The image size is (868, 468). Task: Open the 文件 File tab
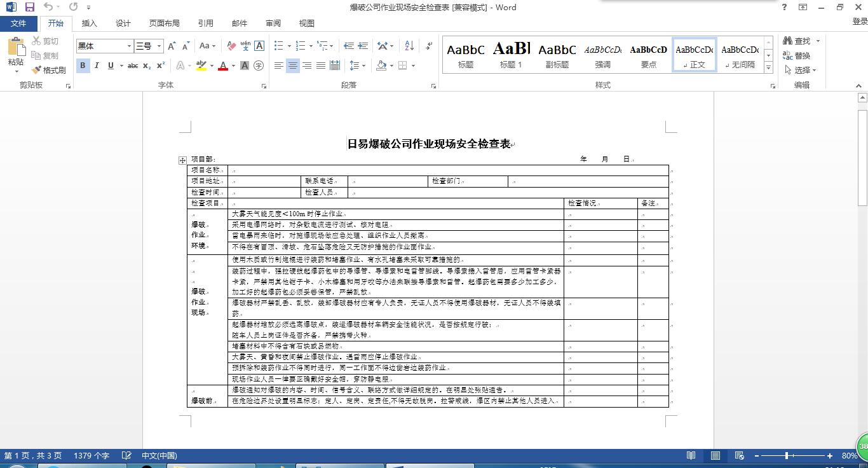(19, 23)
